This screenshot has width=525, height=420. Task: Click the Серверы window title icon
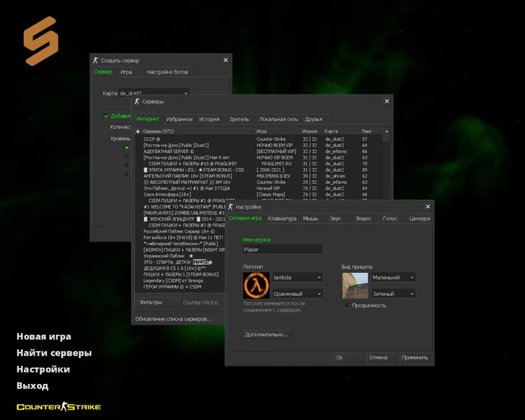137,102
